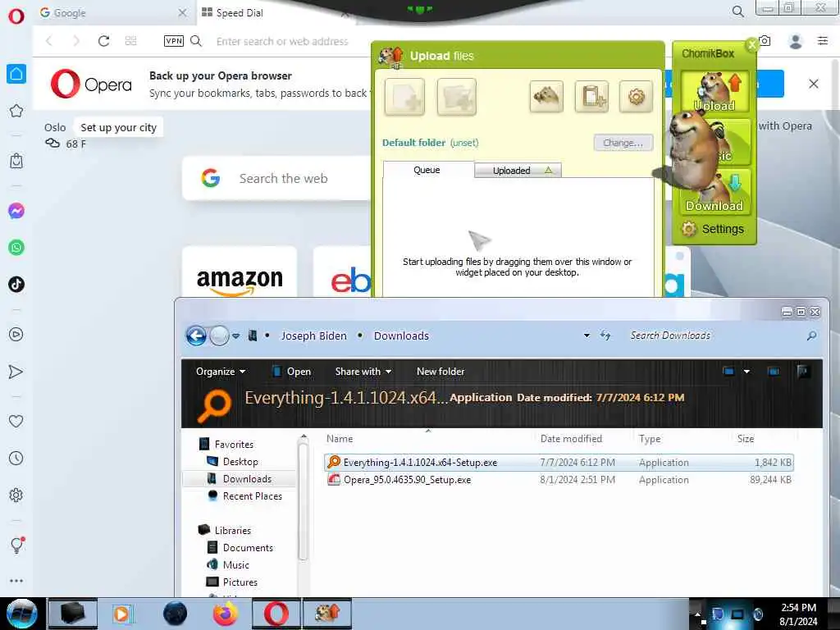The width and height of the screenshot is (840, 630).
Task: Open Firefox from the taskbar
Action: click(x=226, y=614)
